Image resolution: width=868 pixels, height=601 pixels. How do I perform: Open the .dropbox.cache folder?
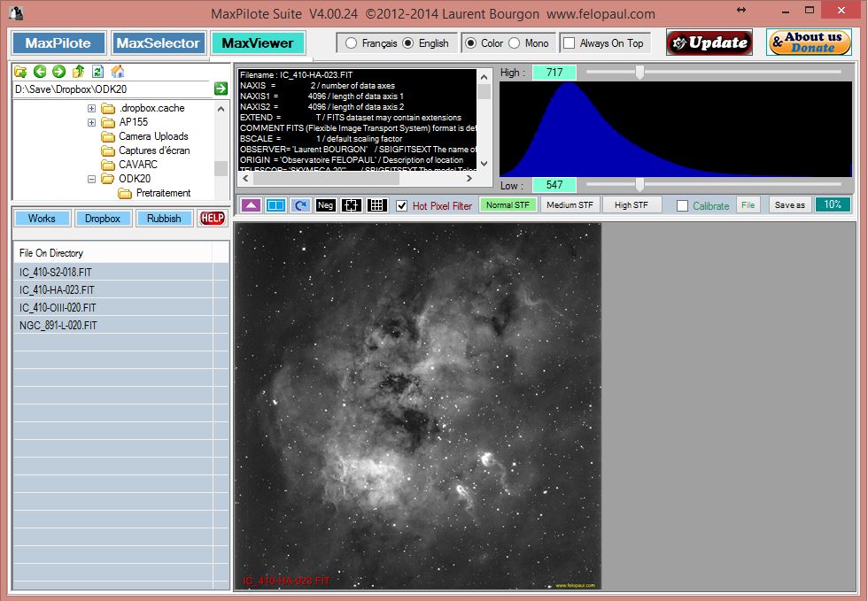(151, 108)
